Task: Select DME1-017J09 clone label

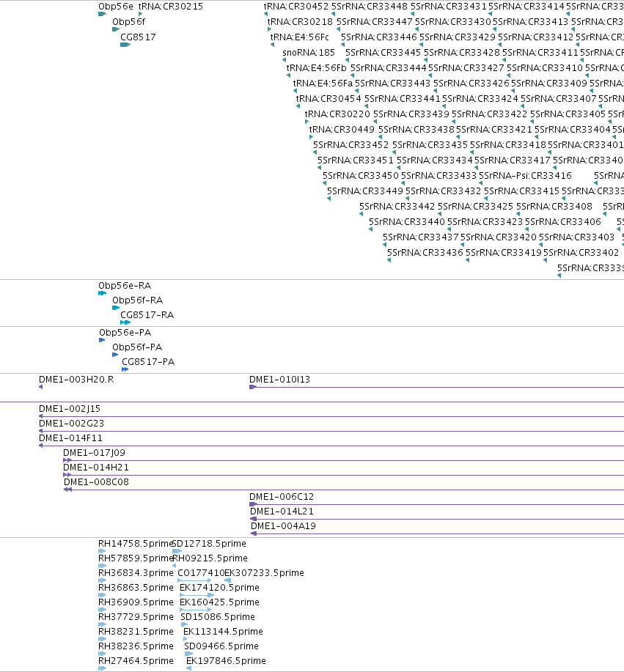Action: [x=94, y=453]
